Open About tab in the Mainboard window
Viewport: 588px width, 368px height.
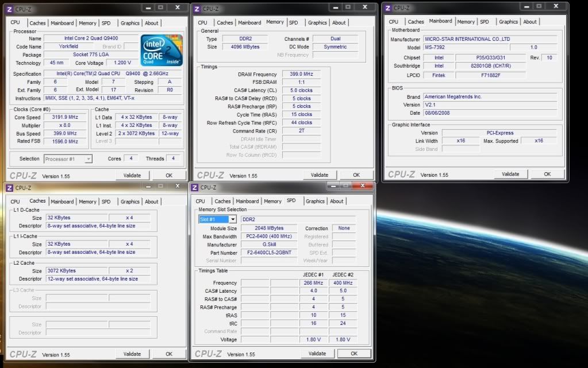[530, 22]
